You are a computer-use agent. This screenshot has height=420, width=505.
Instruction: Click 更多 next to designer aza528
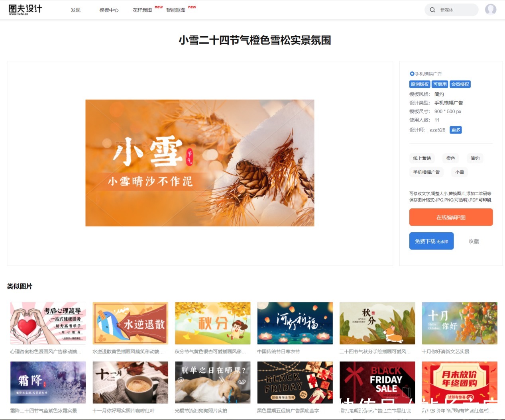455,130
